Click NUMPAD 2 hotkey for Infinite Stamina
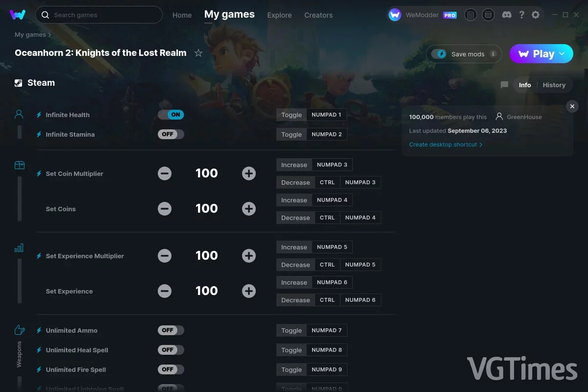 pos(327,134)
